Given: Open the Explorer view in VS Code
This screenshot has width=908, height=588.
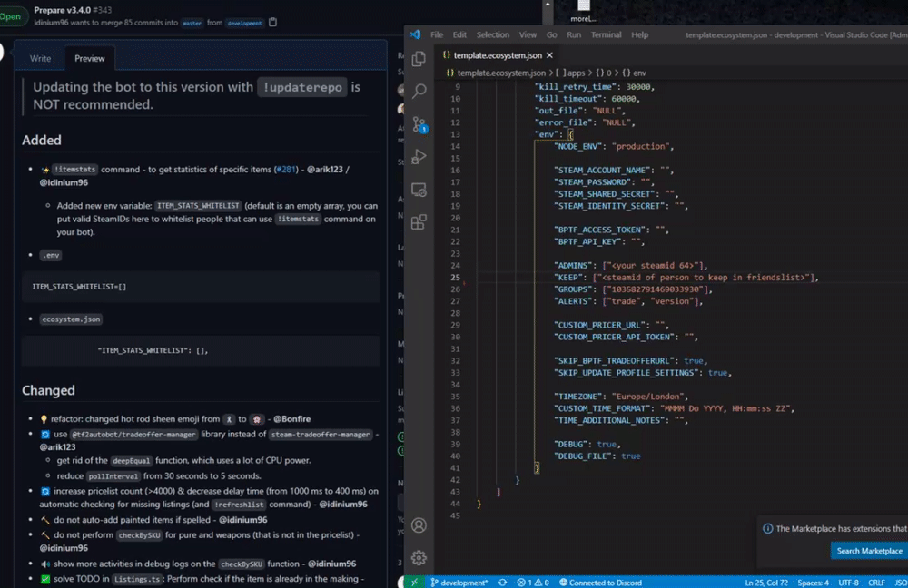Looking at the screenshot, I should (x=419, y=58).
